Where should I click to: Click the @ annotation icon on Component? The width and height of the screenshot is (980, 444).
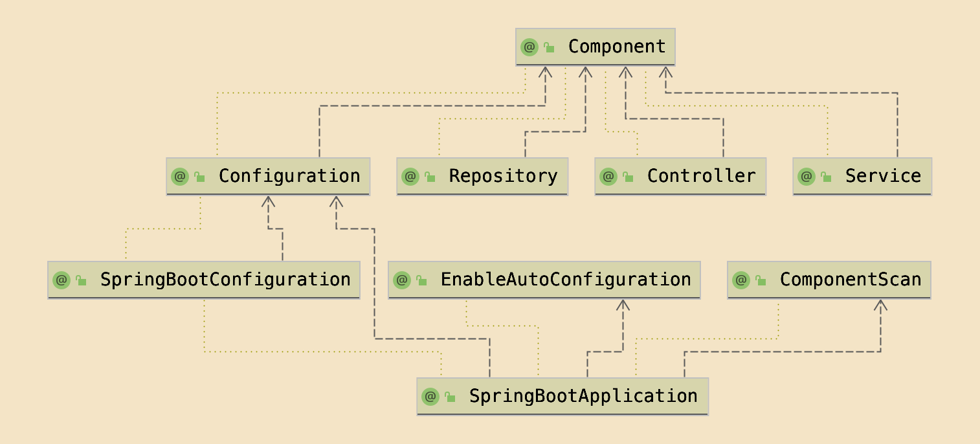[529, 47]
